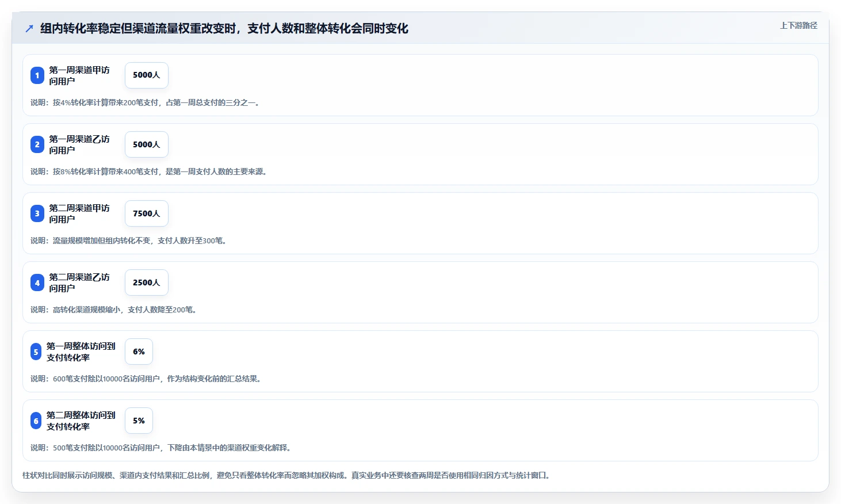Select the 5% conversion value chip
The height and width of the screenshot is (504, 841).
tap(139, 421)
